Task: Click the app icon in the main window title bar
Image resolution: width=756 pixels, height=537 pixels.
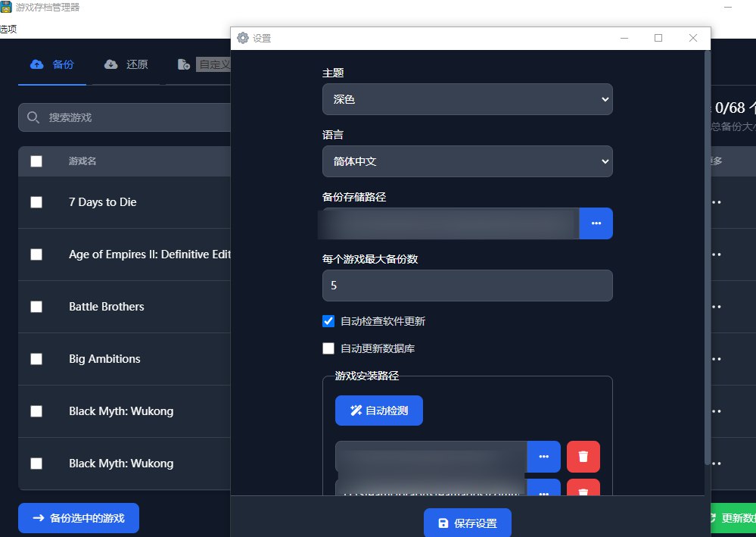Action: [7, 7]
